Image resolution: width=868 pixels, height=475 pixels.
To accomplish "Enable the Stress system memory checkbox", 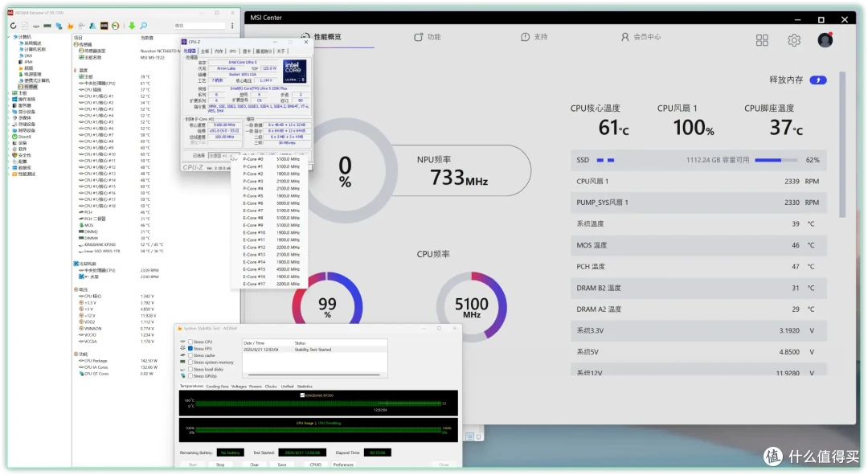I will pyautogui.click(x=190, y=362).
